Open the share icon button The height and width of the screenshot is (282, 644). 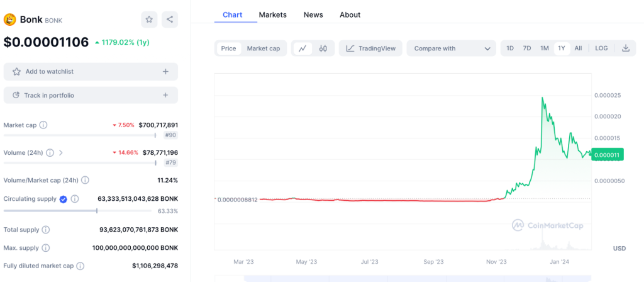click(x=170, y=20)
